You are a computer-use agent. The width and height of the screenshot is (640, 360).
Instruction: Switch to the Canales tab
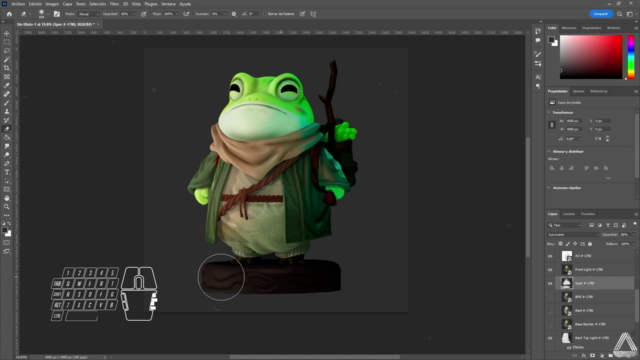point(569,214)
